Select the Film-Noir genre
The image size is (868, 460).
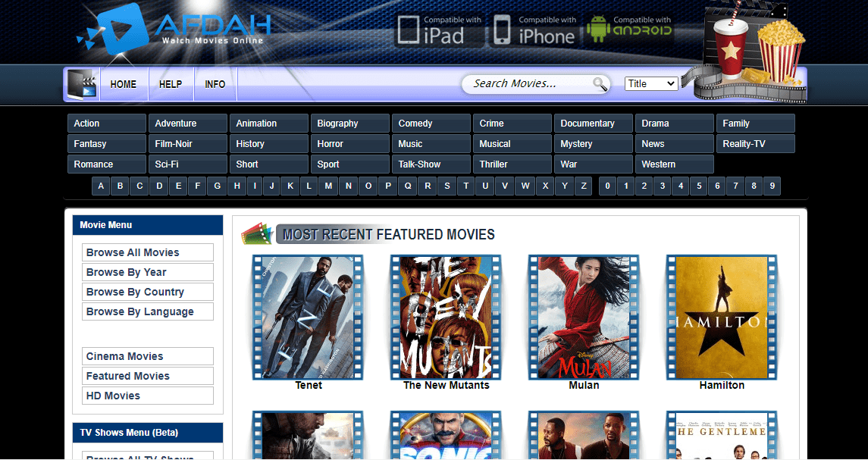coord(188,144)
